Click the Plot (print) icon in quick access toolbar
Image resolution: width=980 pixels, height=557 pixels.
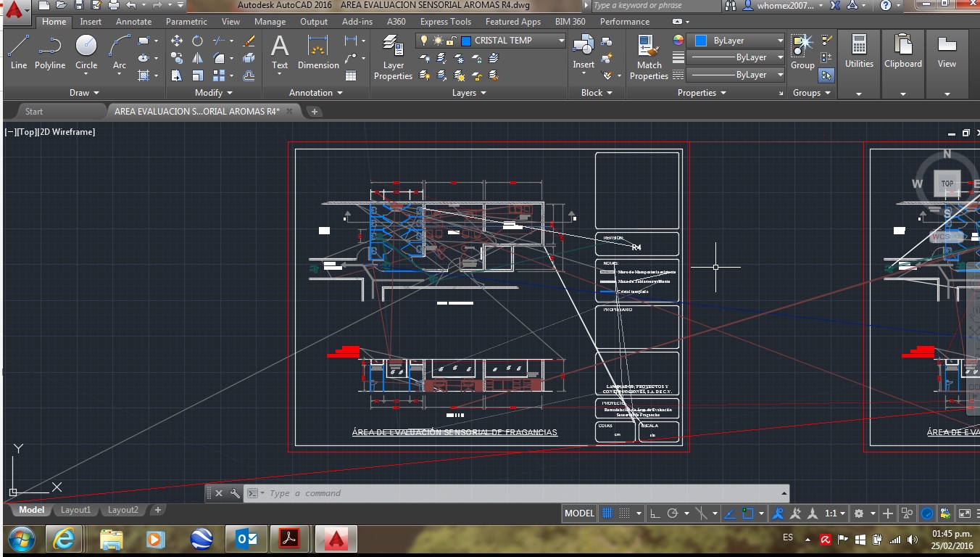pyautogui.click(x=114, y=5)
